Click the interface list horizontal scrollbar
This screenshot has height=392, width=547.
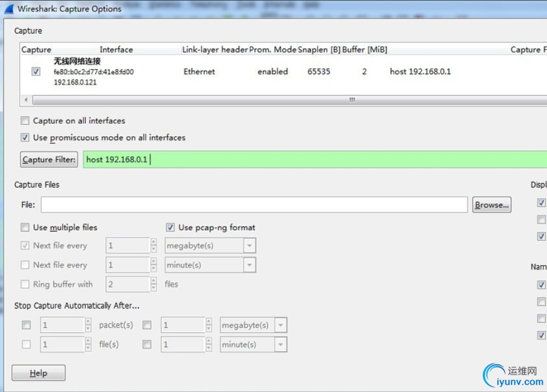coord(290,100)
